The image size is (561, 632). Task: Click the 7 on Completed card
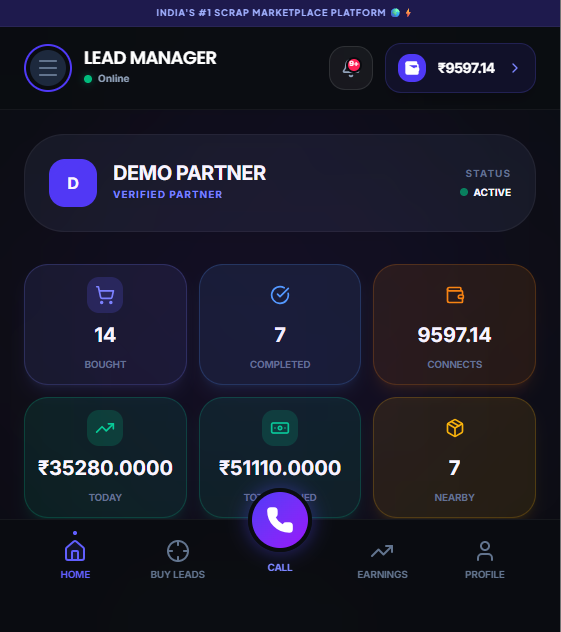coord(280,335)
